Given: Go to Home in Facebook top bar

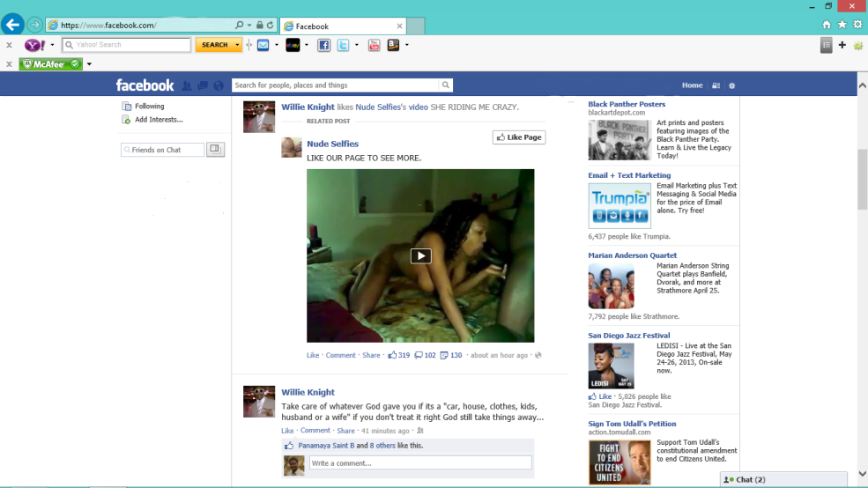Looking at the screenshot, I should pyautogui.click(x=692, y=85).
